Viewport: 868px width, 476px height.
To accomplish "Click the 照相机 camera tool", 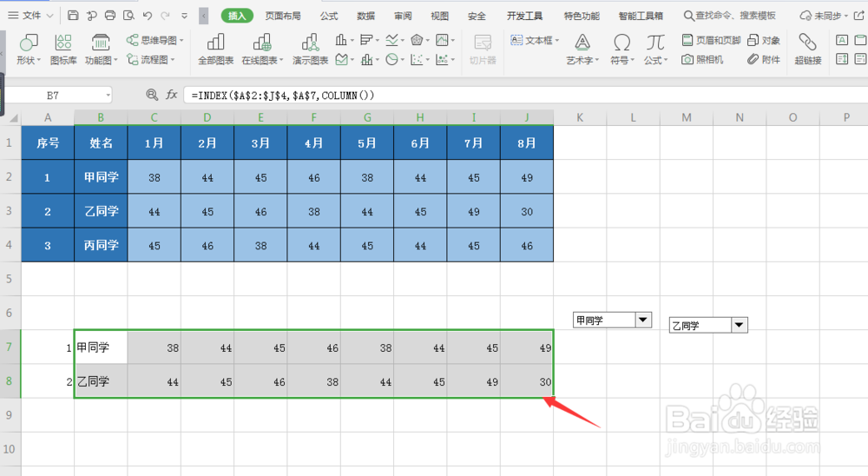I will (x=702, y=59).
